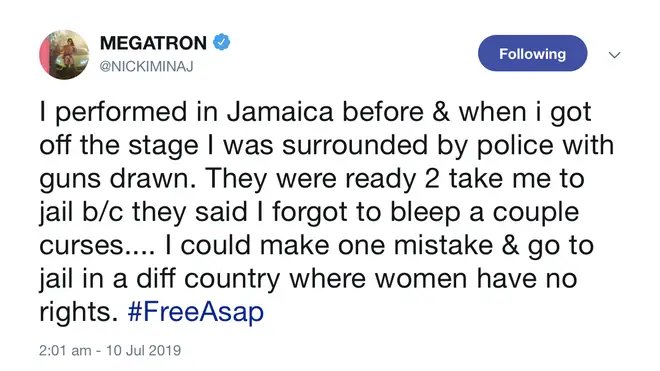Screen dimensions: 660x371
Task: Toggle the Following button
Action: coord(532,53)
